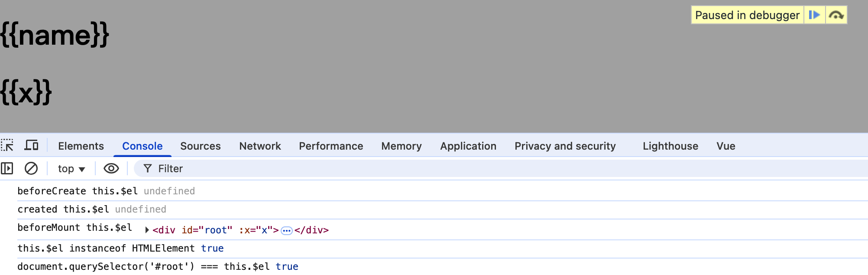The width and height of the screenshot is (868, 275).
Task: Resume script execution in paused debugger
Action: [x=814, y=15]
